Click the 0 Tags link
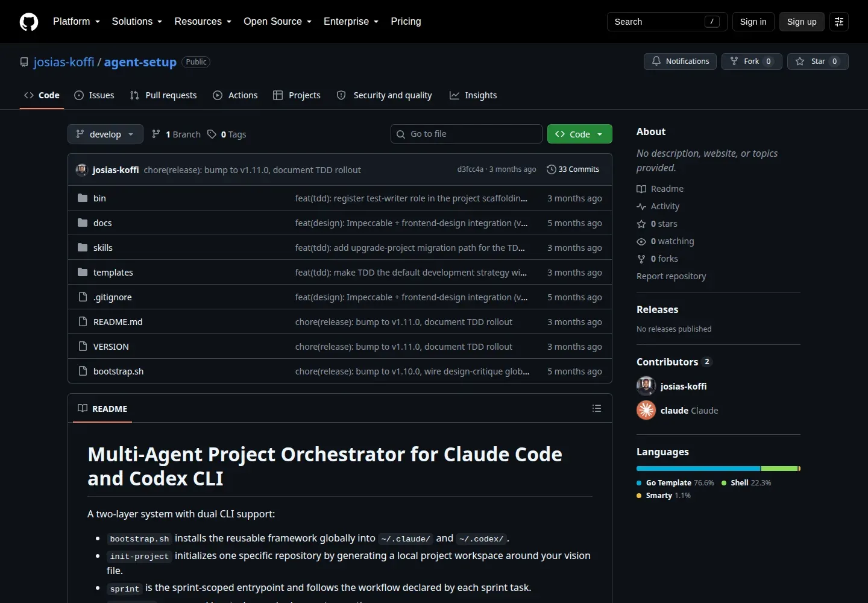This screenshot has height=603, width=868. [x=227, y=134]
